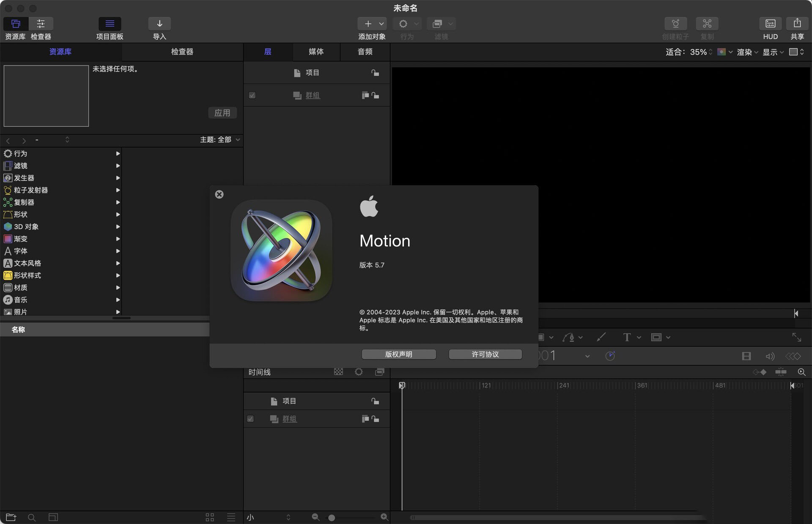The image size is (812, 524).
Task: Open the canvas color channels dropdown
Action: (725, 52)
